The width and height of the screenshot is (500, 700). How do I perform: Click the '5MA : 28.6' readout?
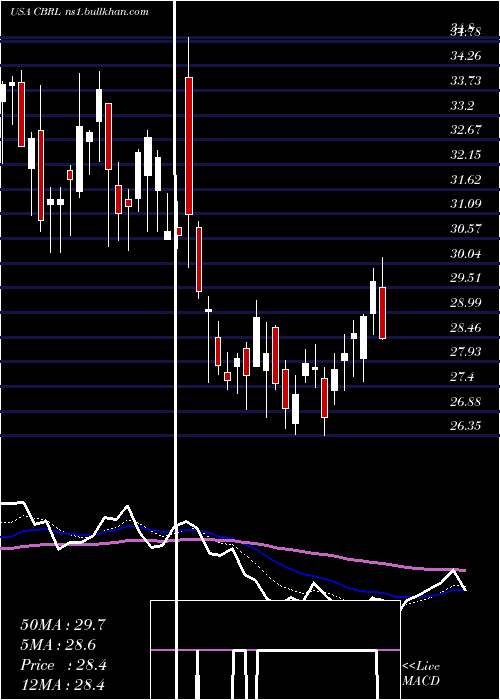(x=58, y=645)
